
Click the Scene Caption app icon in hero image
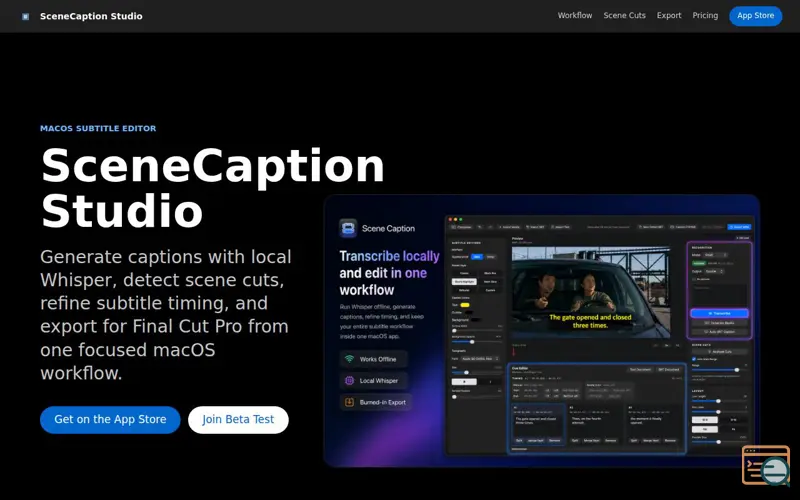(x=348, y=228)
